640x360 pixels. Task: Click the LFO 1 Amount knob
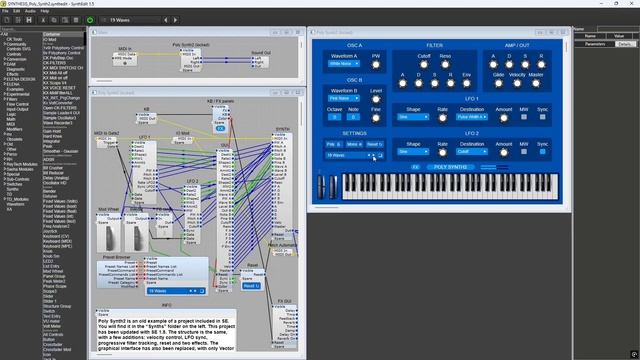click(503, 118)
